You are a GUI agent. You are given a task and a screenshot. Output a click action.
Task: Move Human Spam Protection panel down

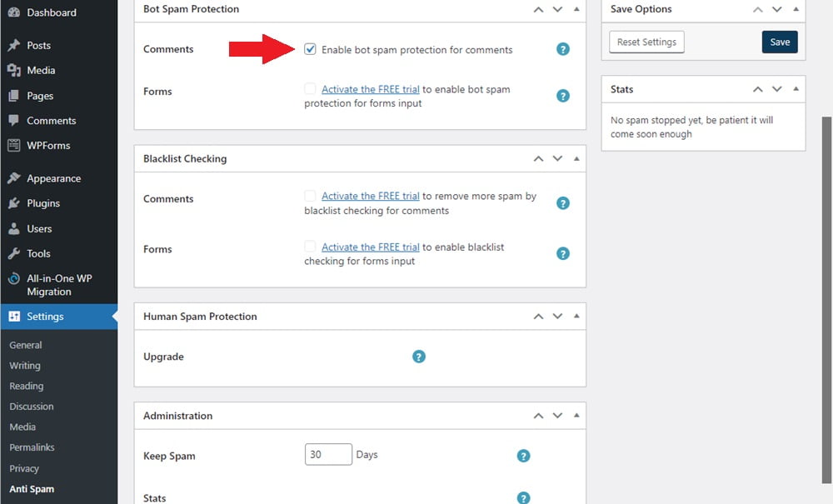click(x=557, y=317)
